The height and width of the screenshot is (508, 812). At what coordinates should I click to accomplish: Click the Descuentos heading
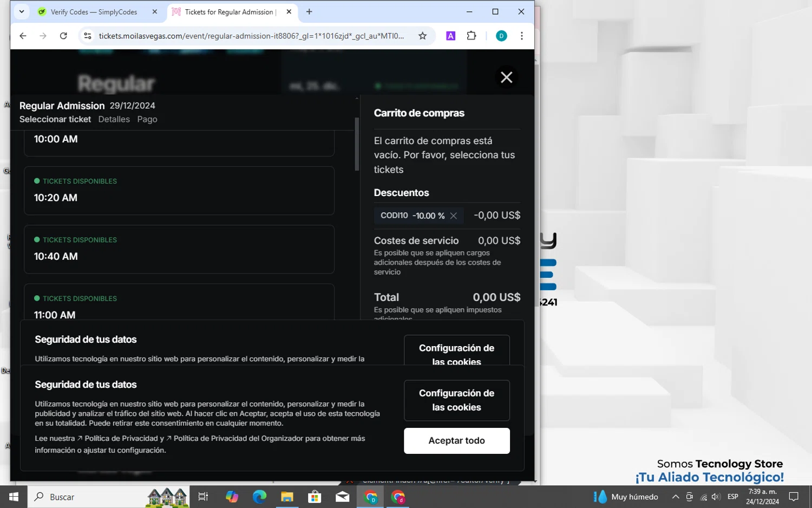click(x=401, y=193)
